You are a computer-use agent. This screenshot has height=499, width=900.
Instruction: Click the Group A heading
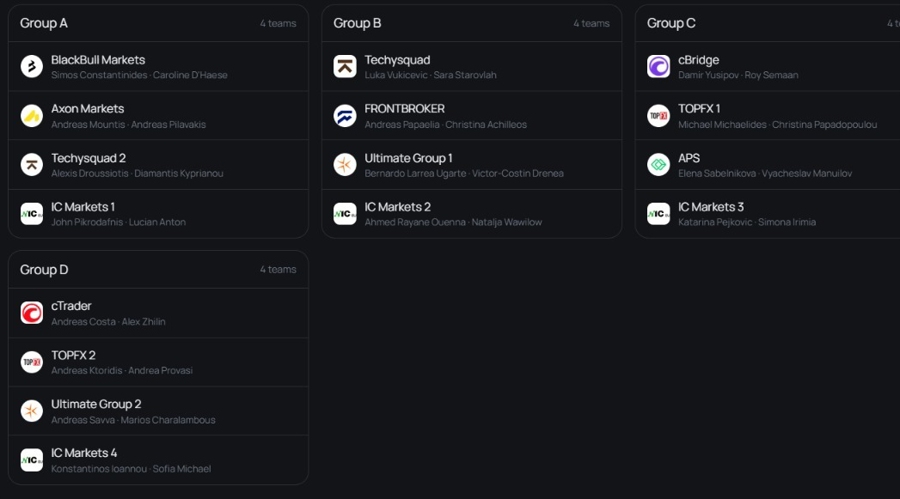(x=44, y=23)
